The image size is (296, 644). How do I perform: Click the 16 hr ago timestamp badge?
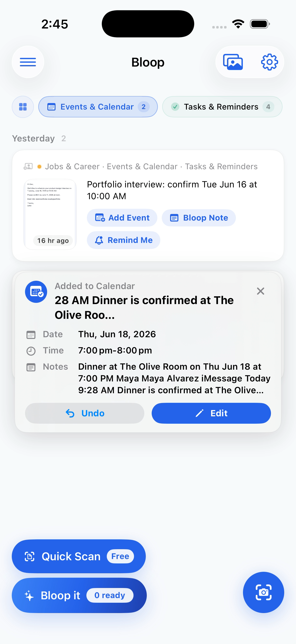[x=53, y=240]
